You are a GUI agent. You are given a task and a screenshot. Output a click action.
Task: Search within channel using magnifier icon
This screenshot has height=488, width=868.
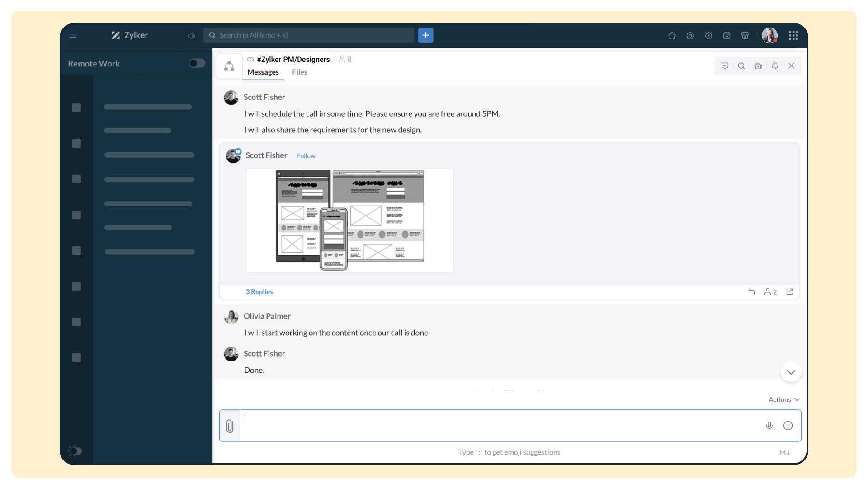tap(741, 66)
